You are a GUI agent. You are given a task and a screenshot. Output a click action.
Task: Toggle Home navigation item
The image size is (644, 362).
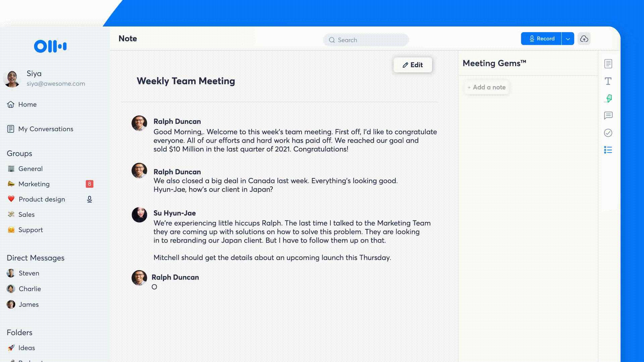(x=28, y=104)
